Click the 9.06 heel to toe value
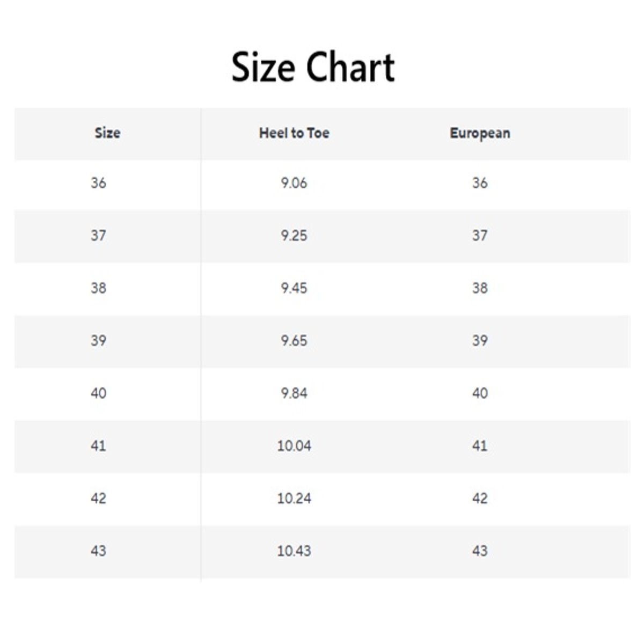 click(294, 183)
